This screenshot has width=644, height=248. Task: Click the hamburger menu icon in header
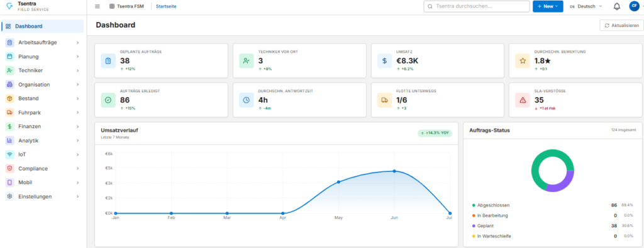pyautogui.click(x=97, y=6)
